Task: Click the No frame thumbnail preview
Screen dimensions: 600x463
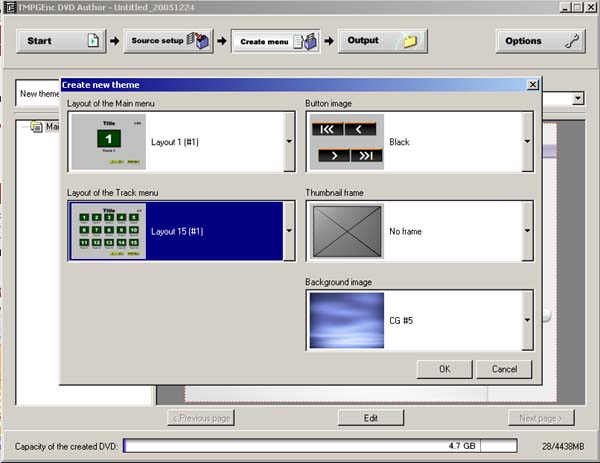Action: pyautogui.click(x=347, y=231)
